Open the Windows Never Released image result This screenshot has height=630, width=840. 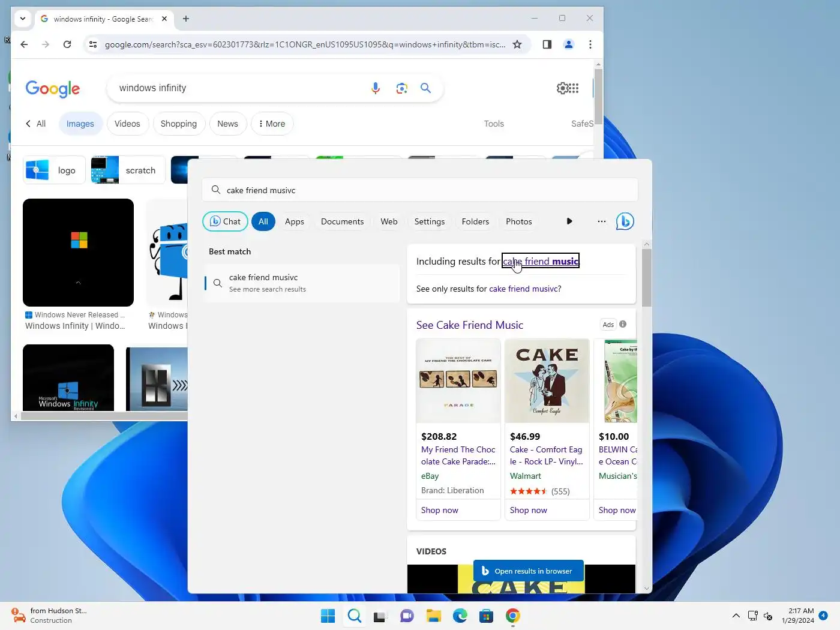pyautogui.click(x=78, y=253)
